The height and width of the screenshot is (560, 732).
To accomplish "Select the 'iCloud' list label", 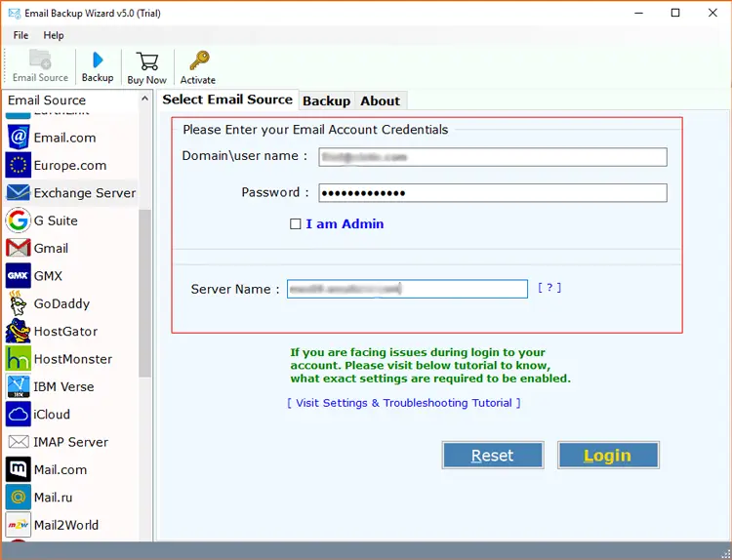I will click(x=52, y=415).
